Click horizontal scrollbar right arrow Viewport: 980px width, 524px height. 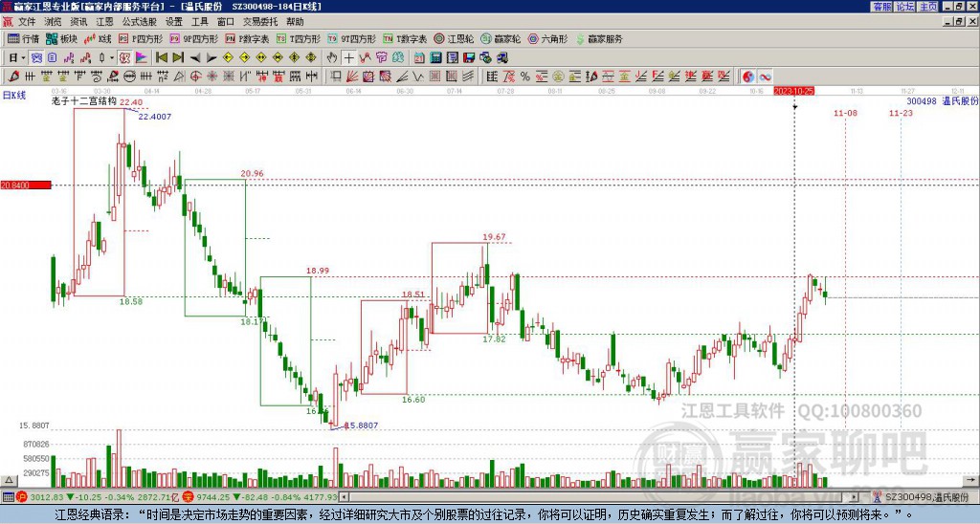tap(854, 497)
